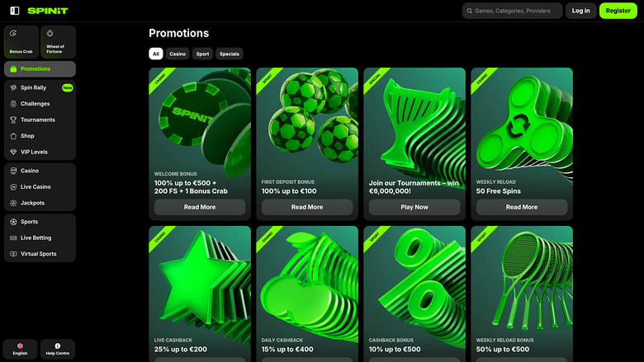Switch to the Sport promotions tab
Image resolution: width=644 pixels, height=362 pixels.
(x=202, y=54)
